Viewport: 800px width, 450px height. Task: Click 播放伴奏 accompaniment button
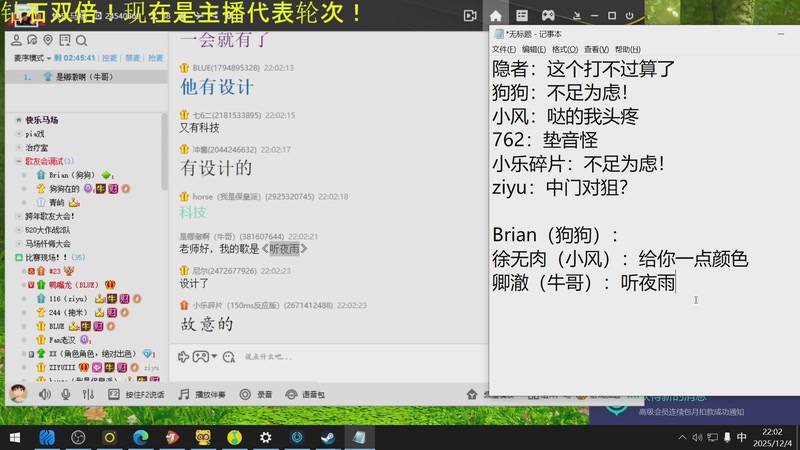point(202,394)
